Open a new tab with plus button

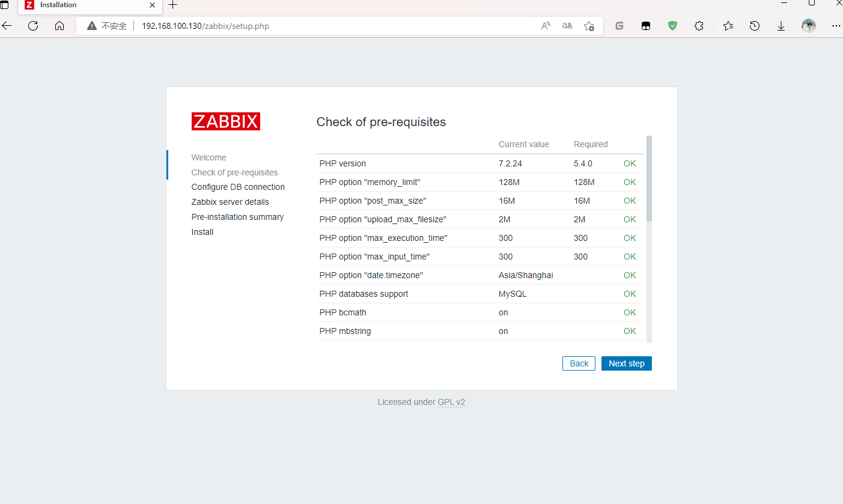[173, 5]
